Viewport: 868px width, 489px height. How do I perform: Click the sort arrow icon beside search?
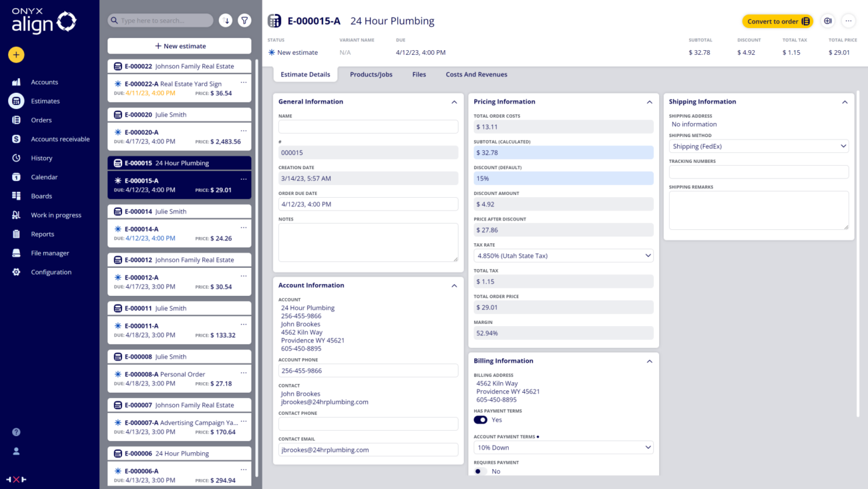[x=226, y=21]
